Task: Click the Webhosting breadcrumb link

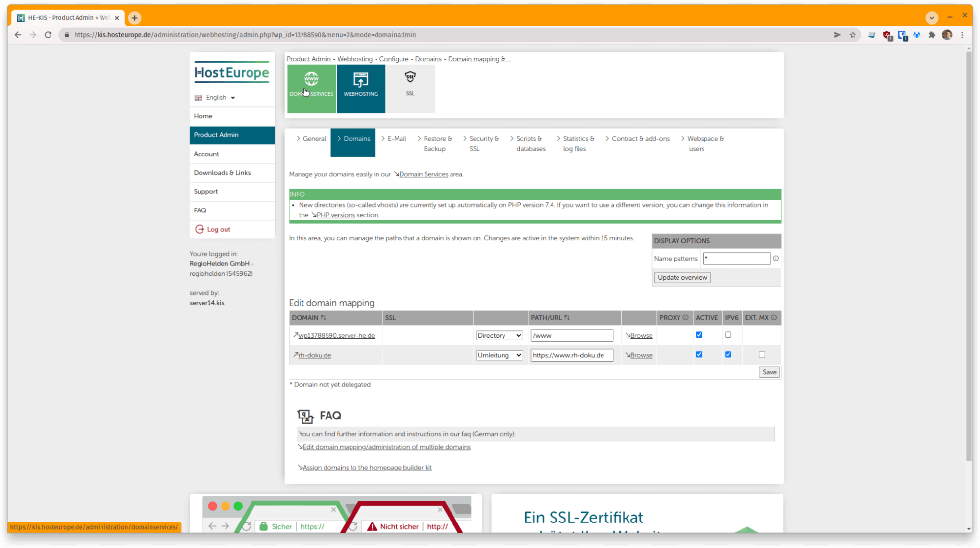Action: coord(355,59)
